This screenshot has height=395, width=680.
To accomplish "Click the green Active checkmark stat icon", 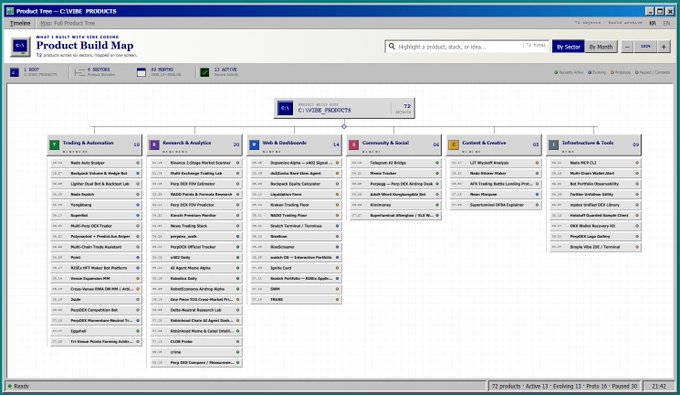I will [x=205, y=72].
